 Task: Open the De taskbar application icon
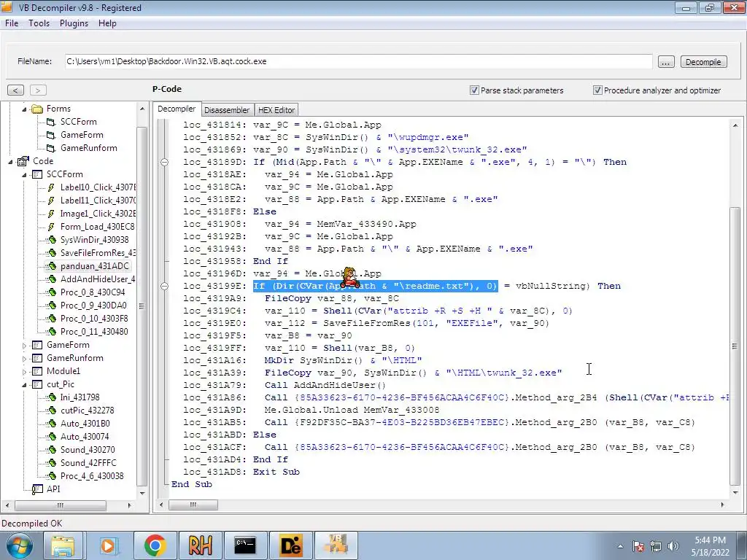tap(290, 545)
